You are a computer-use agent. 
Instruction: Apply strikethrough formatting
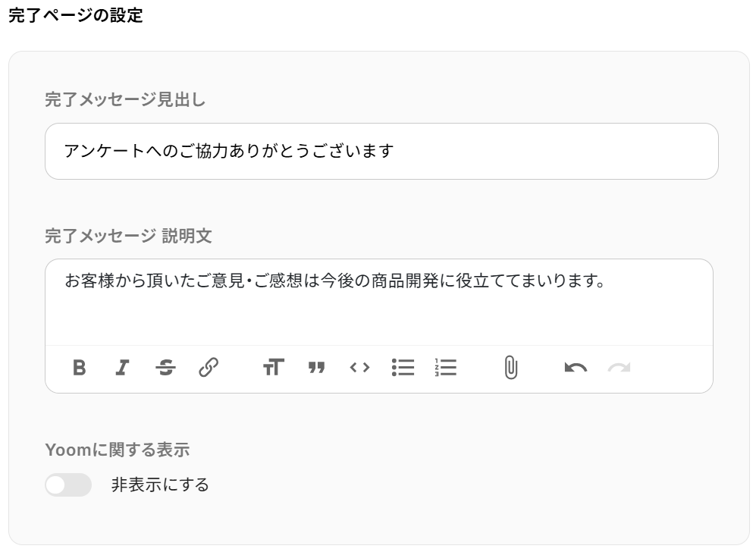[165, 367]
